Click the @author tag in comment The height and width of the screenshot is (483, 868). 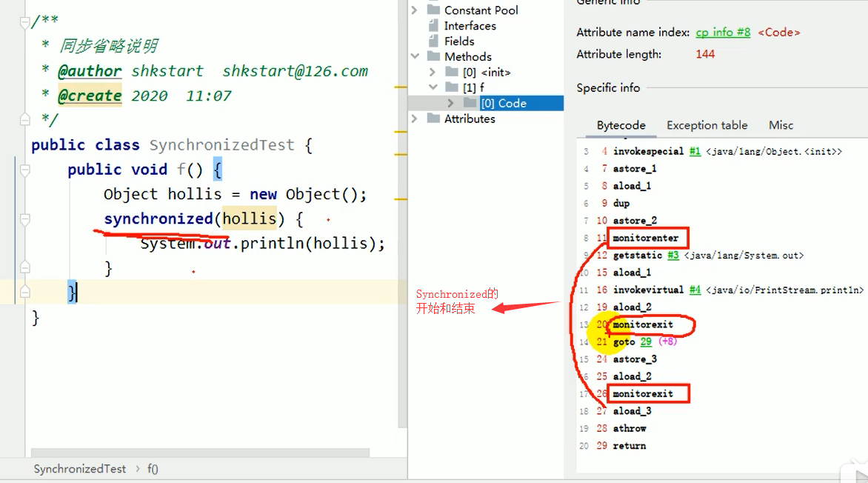[90, 71]
